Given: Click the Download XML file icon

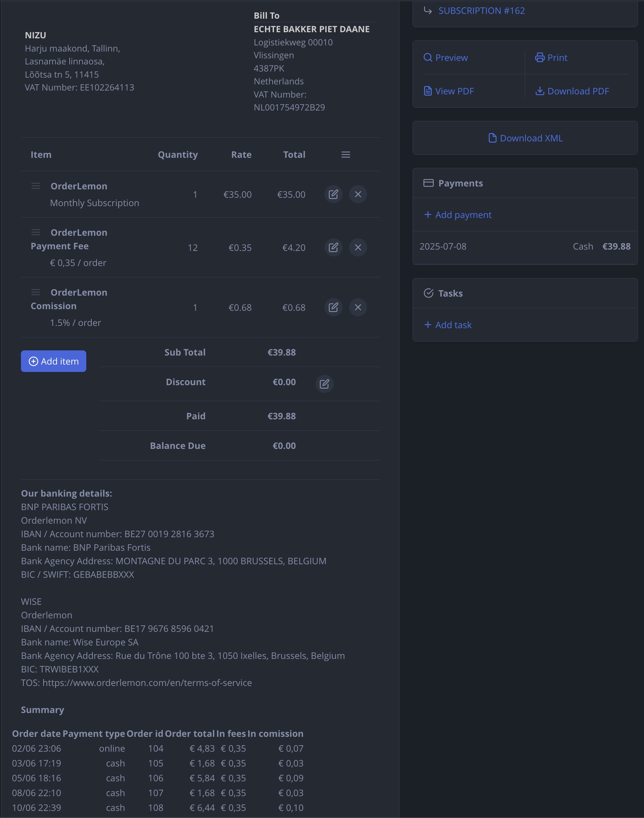Looking at the screenshot, I should pos(492,138).
